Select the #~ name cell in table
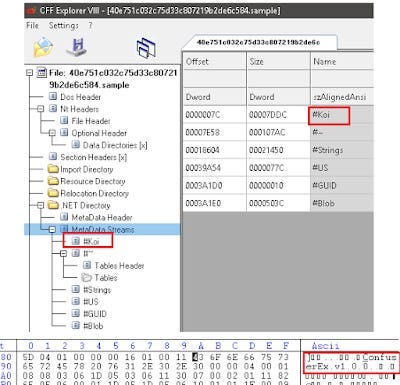 [x=342, y=132]
